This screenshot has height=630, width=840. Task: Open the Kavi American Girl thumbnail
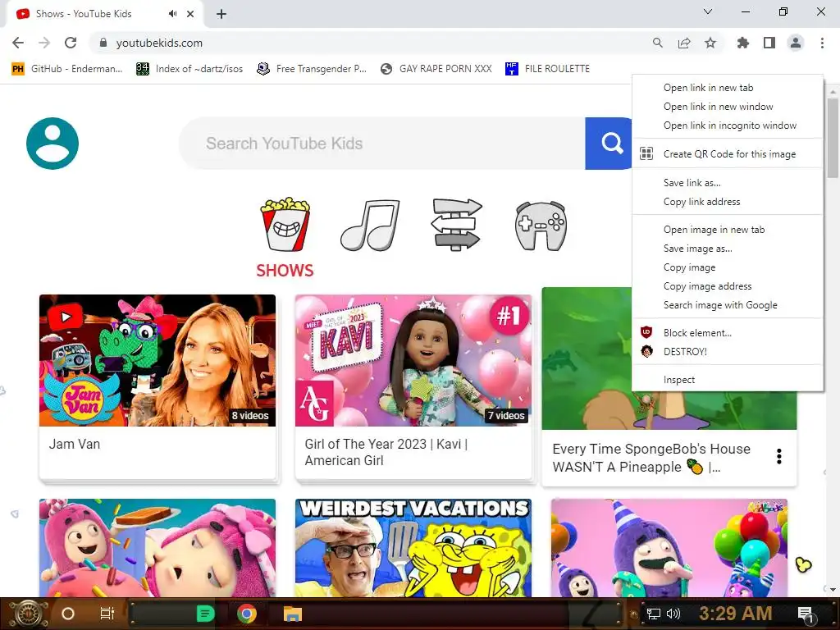tap(413, 361)
